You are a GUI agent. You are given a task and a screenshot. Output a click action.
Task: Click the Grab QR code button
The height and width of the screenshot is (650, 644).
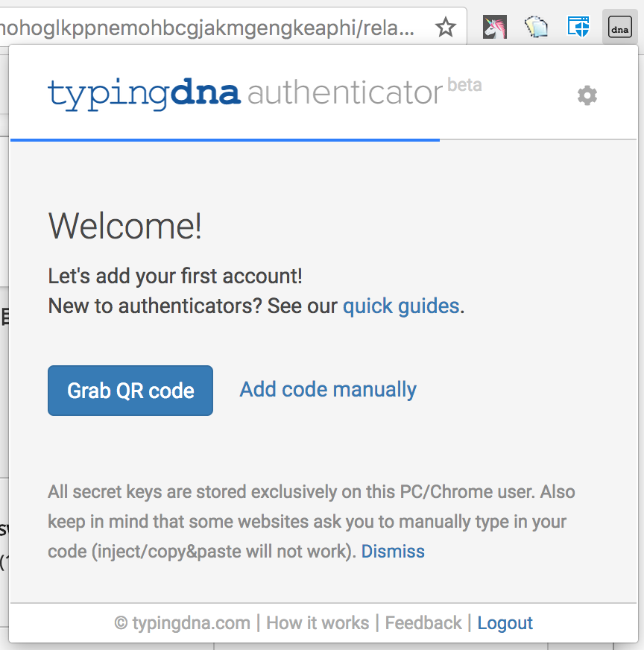click(x=130, y=391)
